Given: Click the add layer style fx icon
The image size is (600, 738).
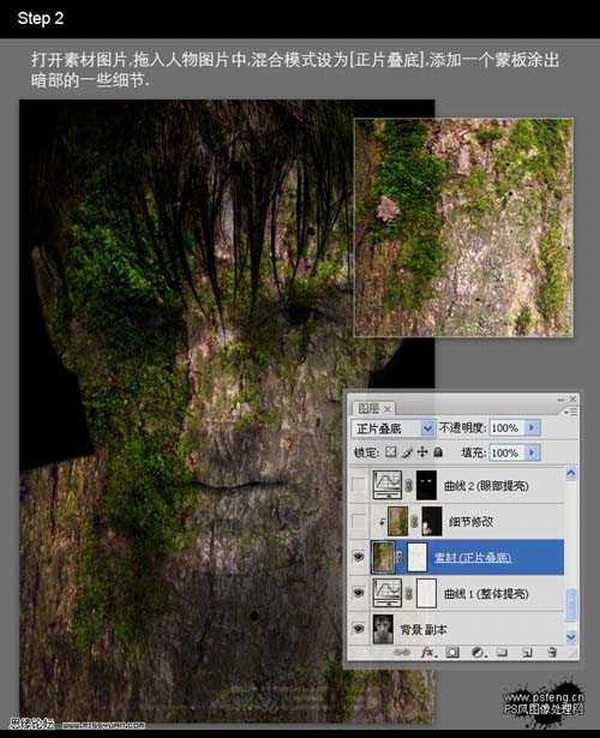Looking at the screenshot, I should (425, 652).
